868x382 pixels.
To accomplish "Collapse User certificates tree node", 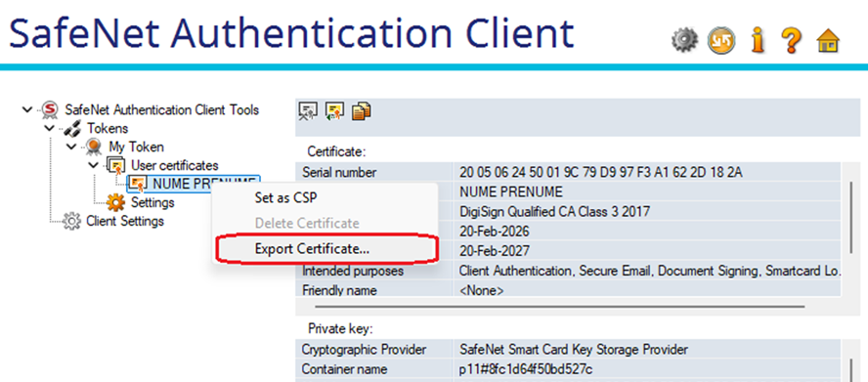I will (x=93, y=165).
